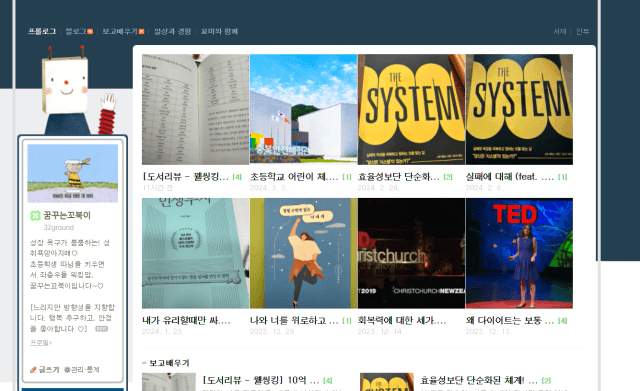Open the 꼬마와 함께 menu tab
640x391 pixels.
tap(219, 31)
